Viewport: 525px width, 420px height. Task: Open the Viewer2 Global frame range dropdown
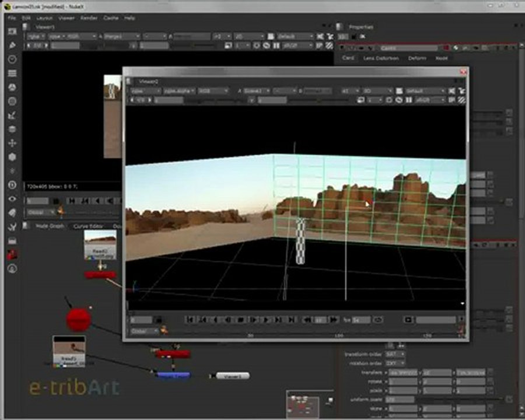click(x=144, y=331)
